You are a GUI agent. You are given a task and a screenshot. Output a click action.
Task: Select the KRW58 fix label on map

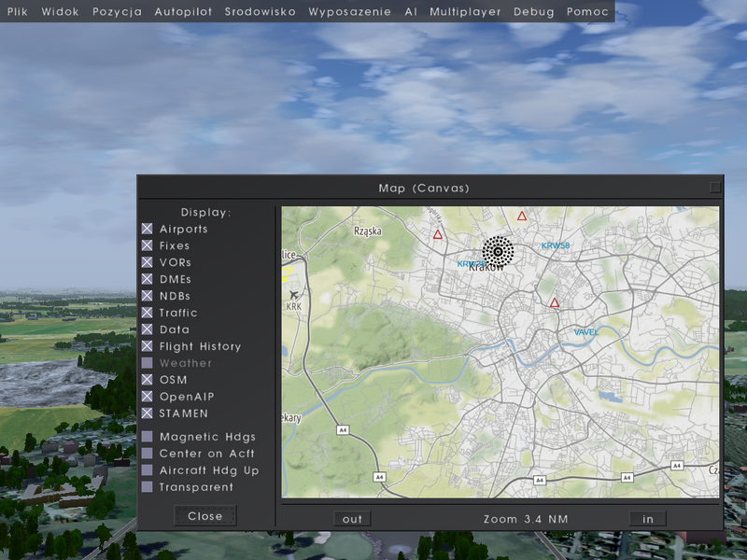pos(556,245)
